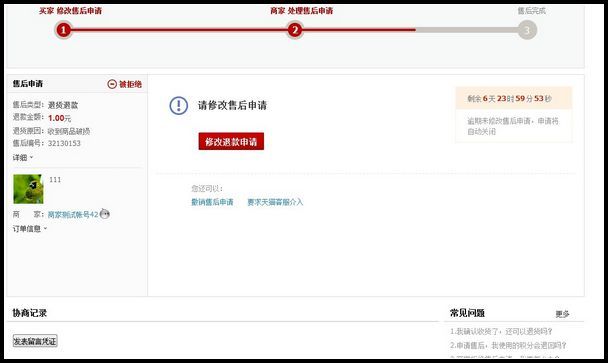Screen dimensions: 608x363
Task: Click 更多 next to 常见问题
Action: 562,314
